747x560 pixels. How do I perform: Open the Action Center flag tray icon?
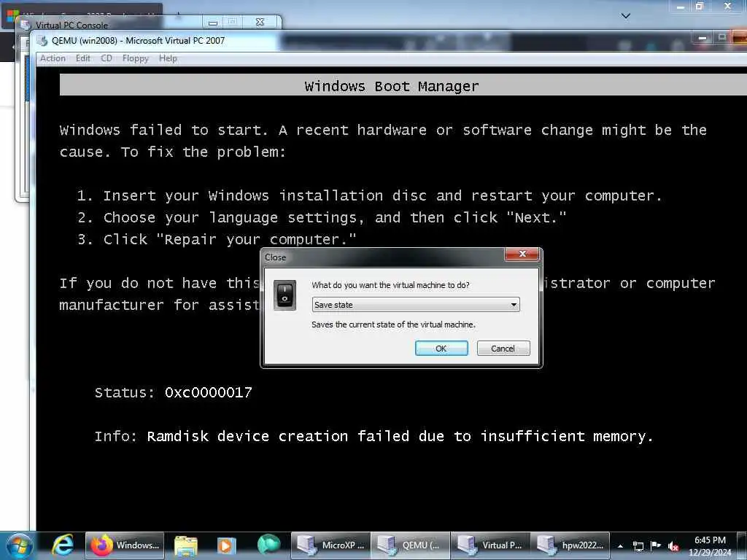(x=656, y=545)
